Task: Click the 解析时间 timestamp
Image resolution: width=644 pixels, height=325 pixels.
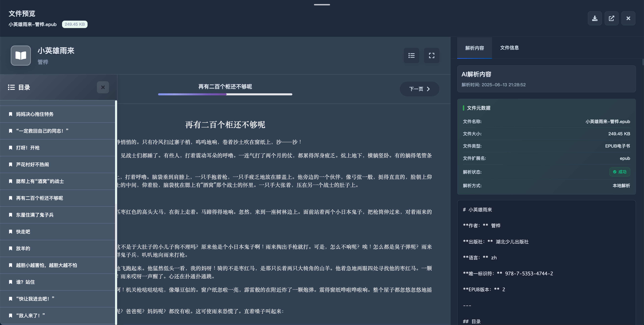Action: point(494,85)
